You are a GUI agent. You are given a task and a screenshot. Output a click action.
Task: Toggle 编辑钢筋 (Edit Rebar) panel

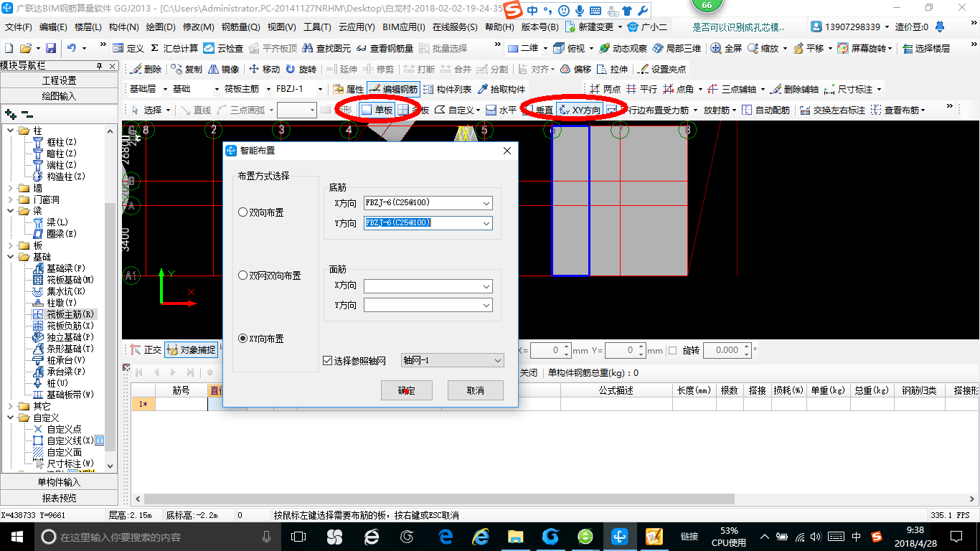[393, 89]
